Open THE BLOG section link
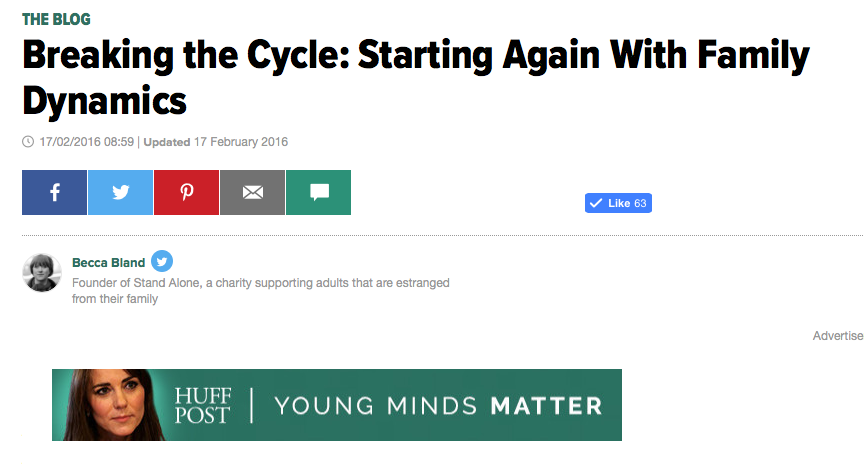The width and height of the screenshot is (864, 470). [56, 19]
